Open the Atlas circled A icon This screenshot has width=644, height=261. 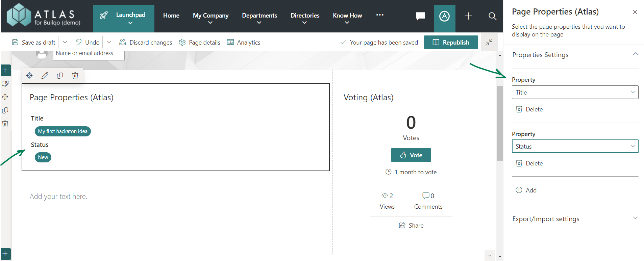(x=444, y=16)
